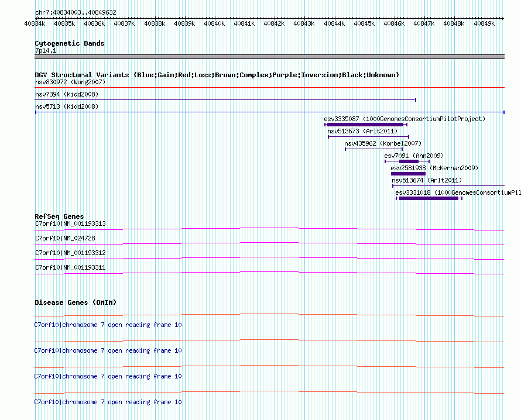Viewport: 521px width, 420px height.
Task: Open nsv513673 (Arlt2011) label
Action: coord(362,131)
